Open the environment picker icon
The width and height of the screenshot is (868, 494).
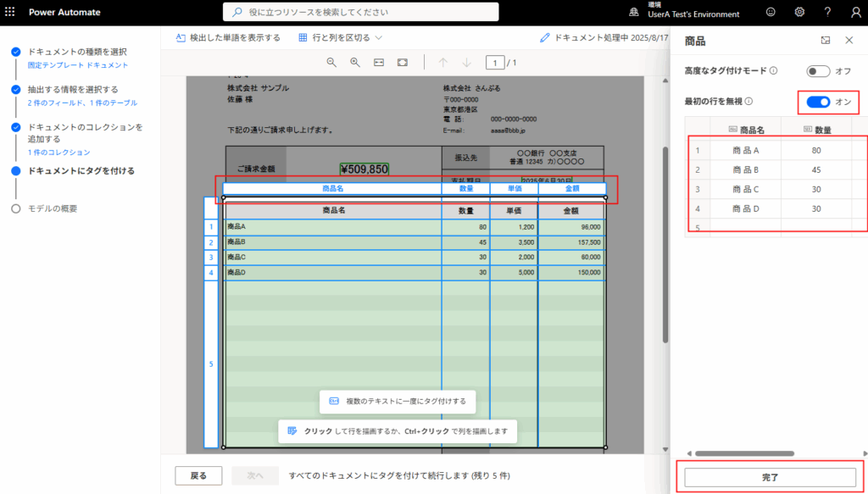pyautogui.click(x=634, y=12)
